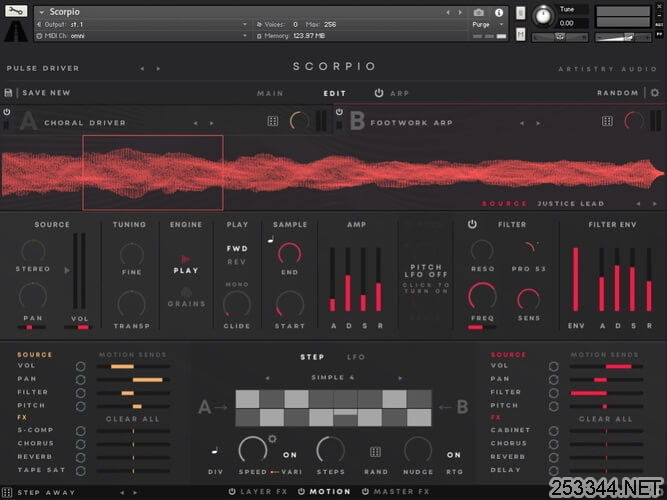
Task: Toggle VARI ON switch
Action: (x=290, y=455)
